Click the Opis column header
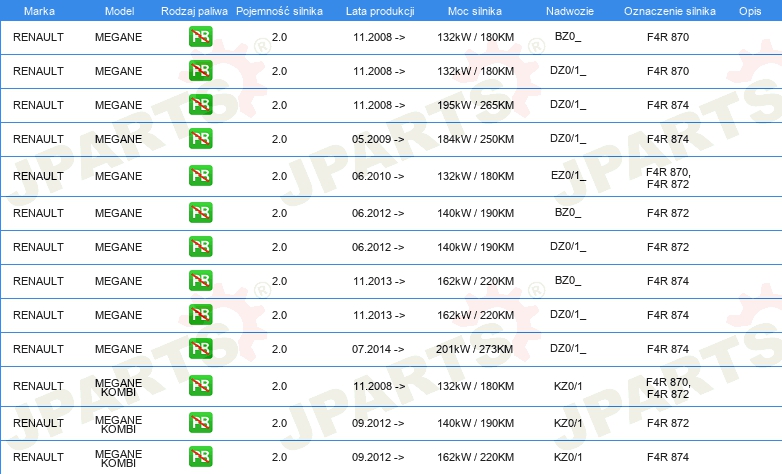Viewport: 782px width, 474px height. 750,11
